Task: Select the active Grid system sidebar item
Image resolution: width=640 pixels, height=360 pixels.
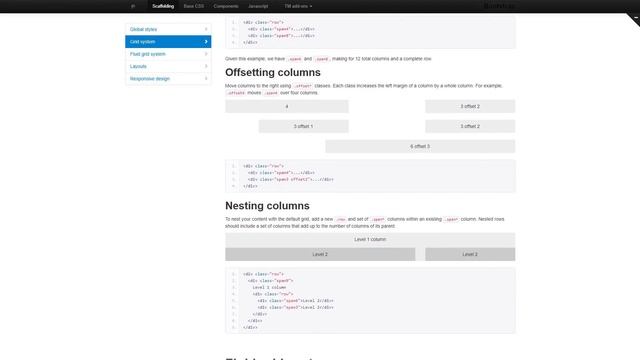Action: click(x=168, y=42)
